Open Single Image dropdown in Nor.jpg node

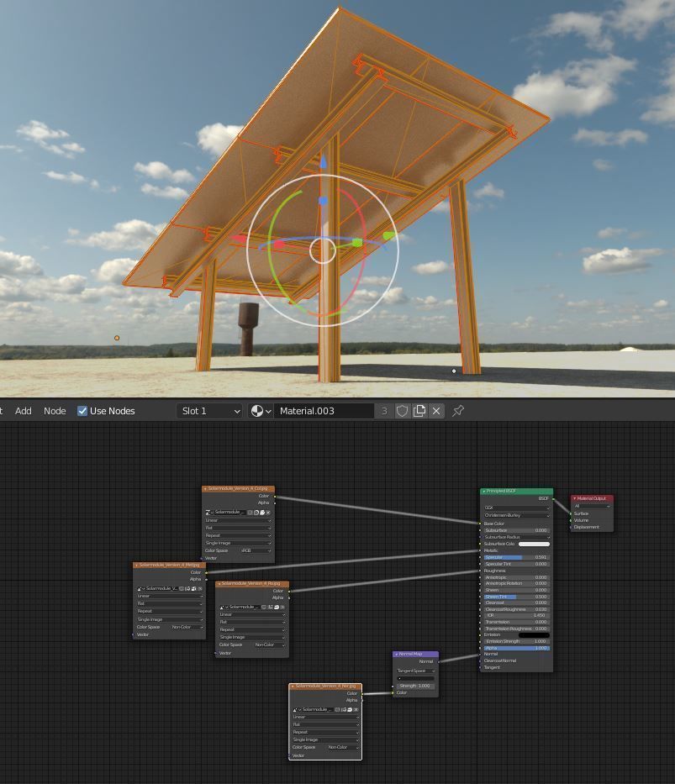tap(325, 739)
